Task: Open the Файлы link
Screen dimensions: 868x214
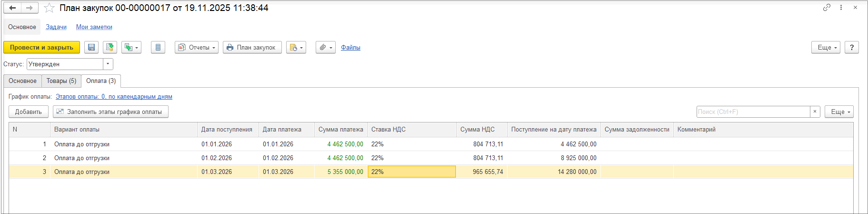Action: pyautogui.click(x=350, y=48)
